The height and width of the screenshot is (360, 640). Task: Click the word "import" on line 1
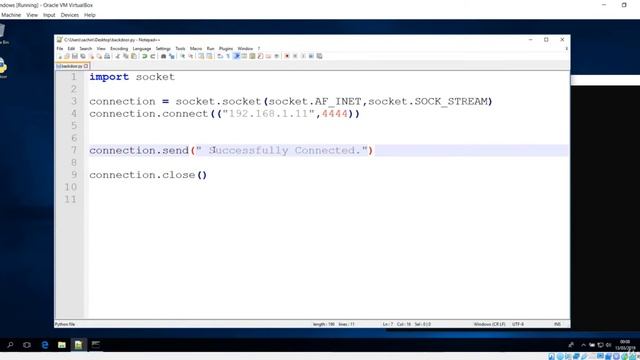point(109,77)
